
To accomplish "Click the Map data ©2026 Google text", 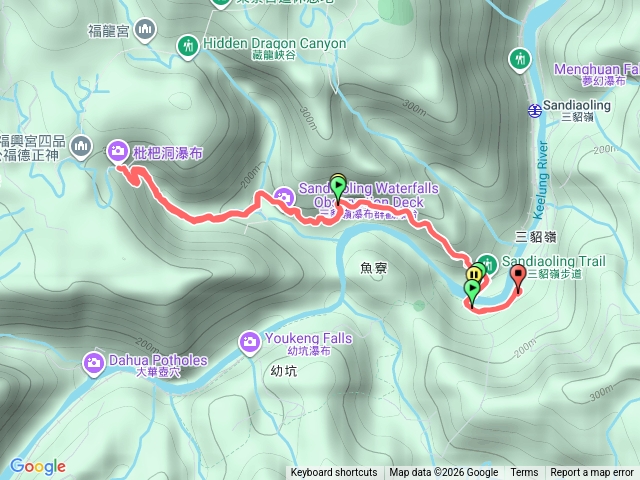I will [x=443, y=473].
